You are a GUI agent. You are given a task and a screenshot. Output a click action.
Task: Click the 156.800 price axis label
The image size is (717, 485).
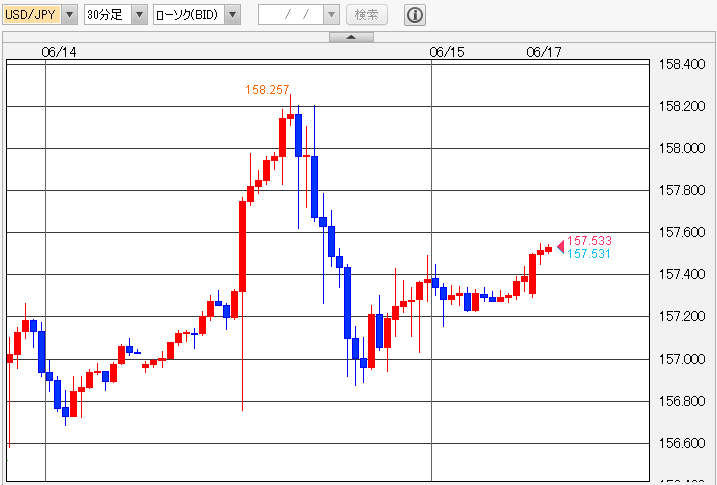click(682, 401)
